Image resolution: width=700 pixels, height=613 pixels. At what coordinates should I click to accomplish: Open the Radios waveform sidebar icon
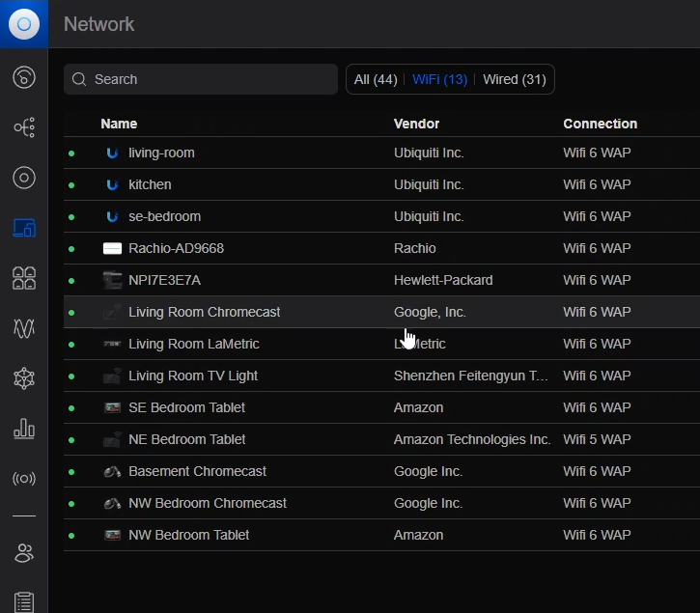pos(24,328)
